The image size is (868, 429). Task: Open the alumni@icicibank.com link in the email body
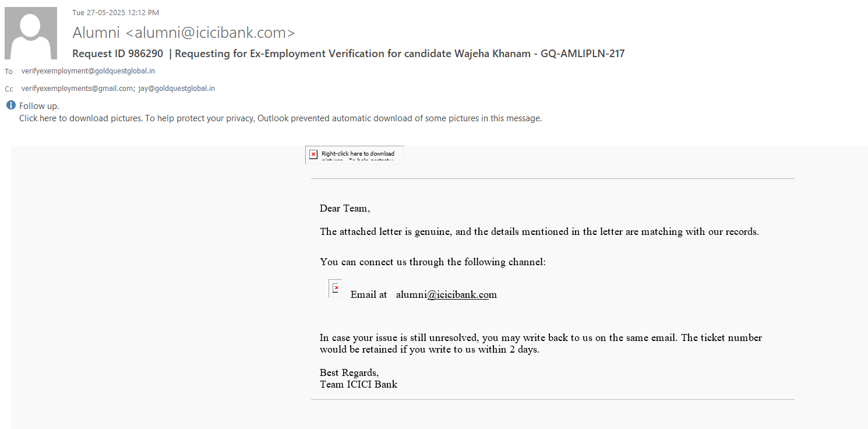click(446, 295)
